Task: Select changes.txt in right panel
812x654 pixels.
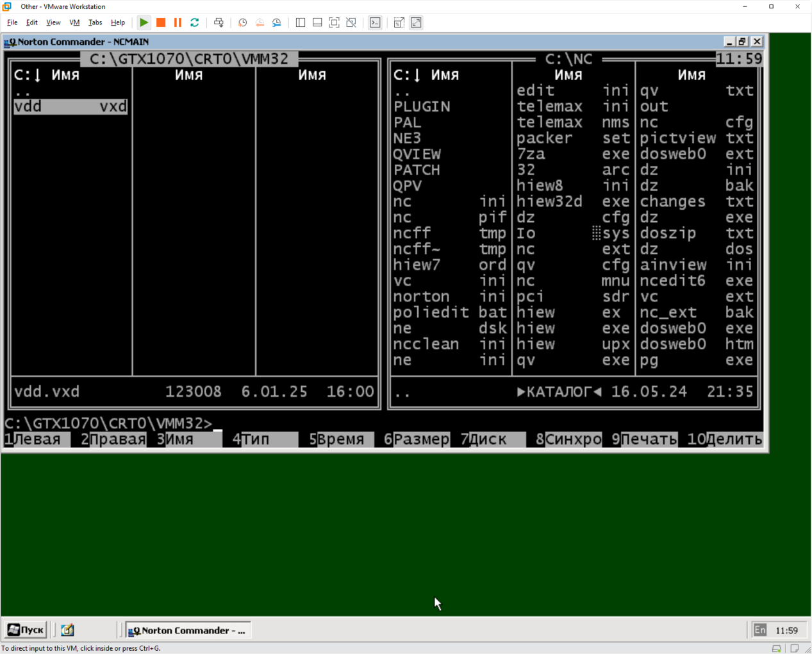Action: (x=697, y=201)
